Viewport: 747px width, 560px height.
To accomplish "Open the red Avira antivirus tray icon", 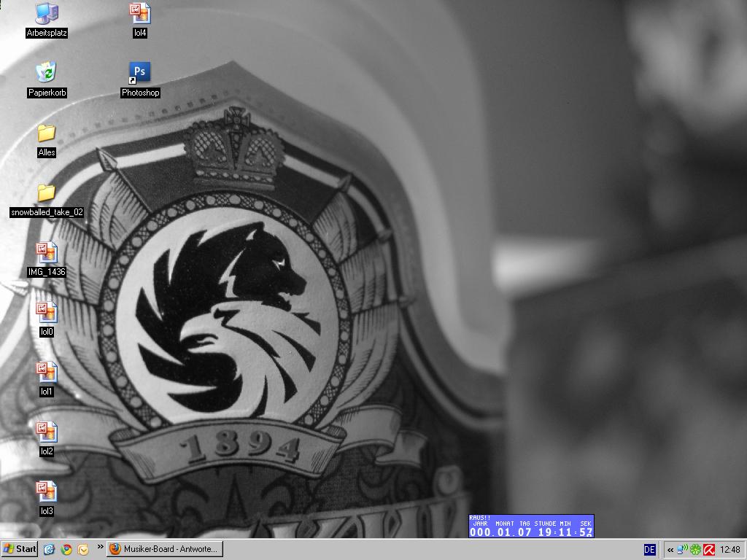I will (x=709, y=550).
